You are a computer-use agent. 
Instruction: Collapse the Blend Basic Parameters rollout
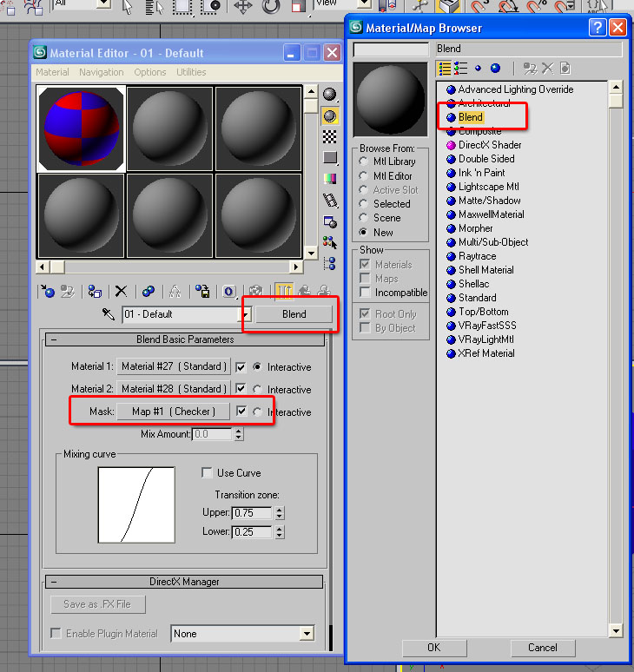point(185,339)
